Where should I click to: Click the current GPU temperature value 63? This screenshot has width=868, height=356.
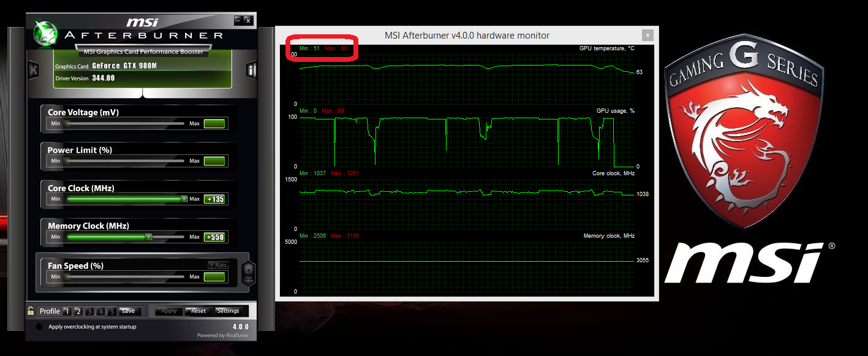(x=640, y=72)
